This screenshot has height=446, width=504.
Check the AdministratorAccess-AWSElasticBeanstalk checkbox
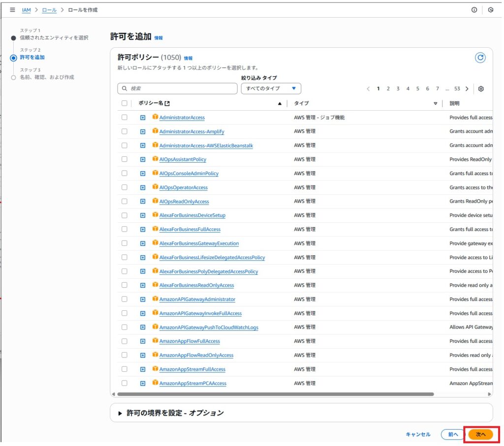click(x=125, y=146)
